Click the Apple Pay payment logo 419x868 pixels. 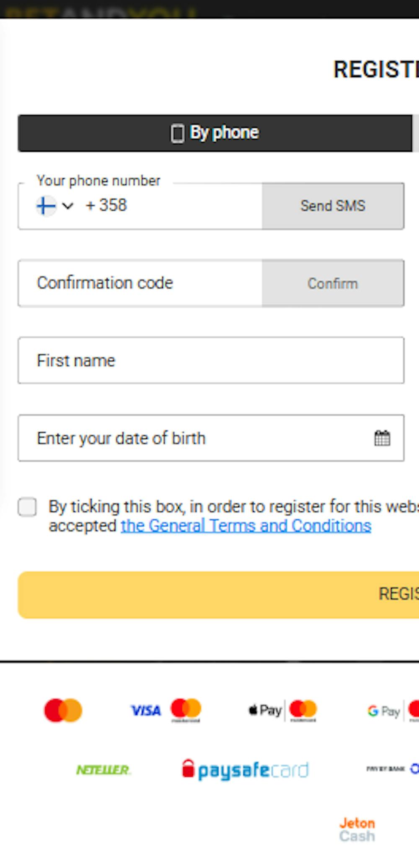pyautogui.click(x=283, y=710)
